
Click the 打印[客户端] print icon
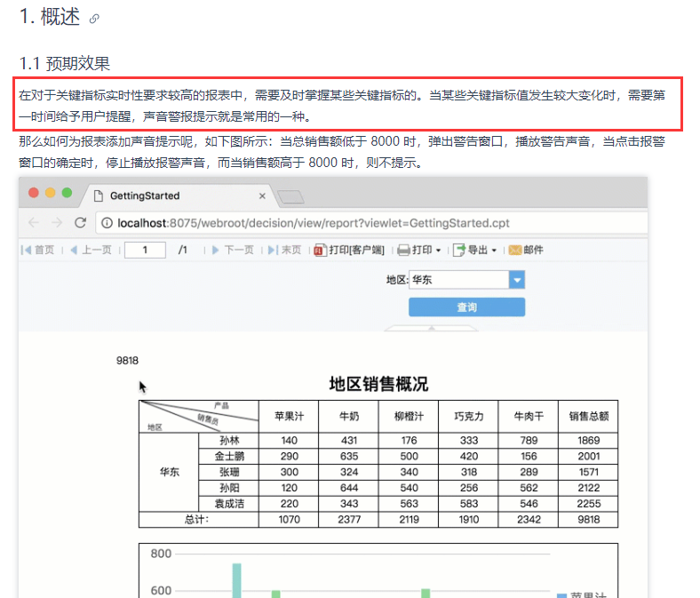[319, 250]
